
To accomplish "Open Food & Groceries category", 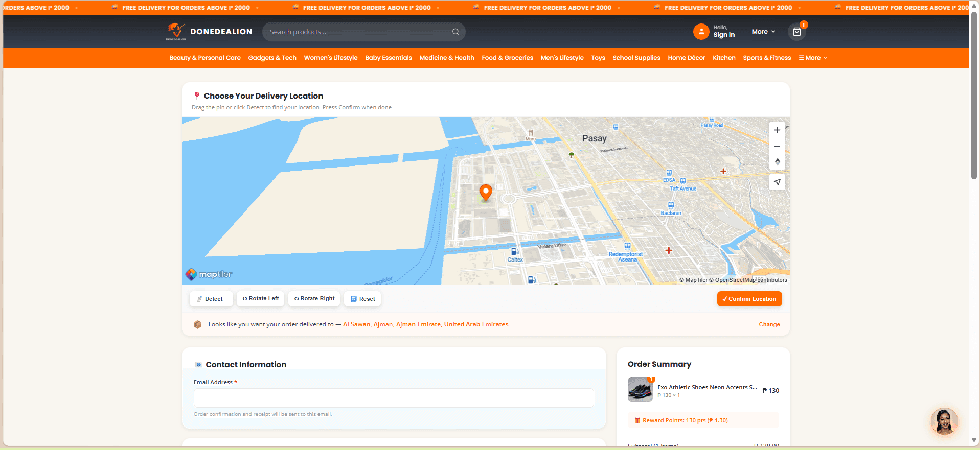I will tap(507, 58).
